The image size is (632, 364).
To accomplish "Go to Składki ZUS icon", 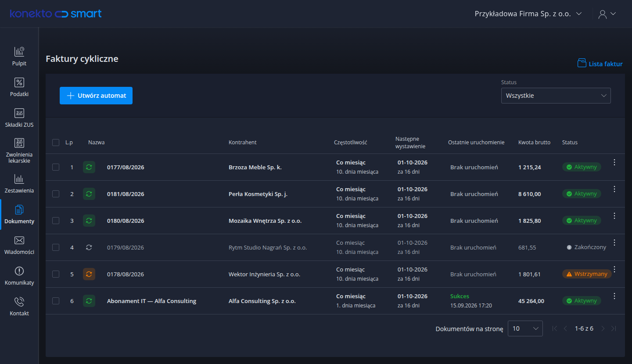I will pyautogui.click(x=19, y=113).
